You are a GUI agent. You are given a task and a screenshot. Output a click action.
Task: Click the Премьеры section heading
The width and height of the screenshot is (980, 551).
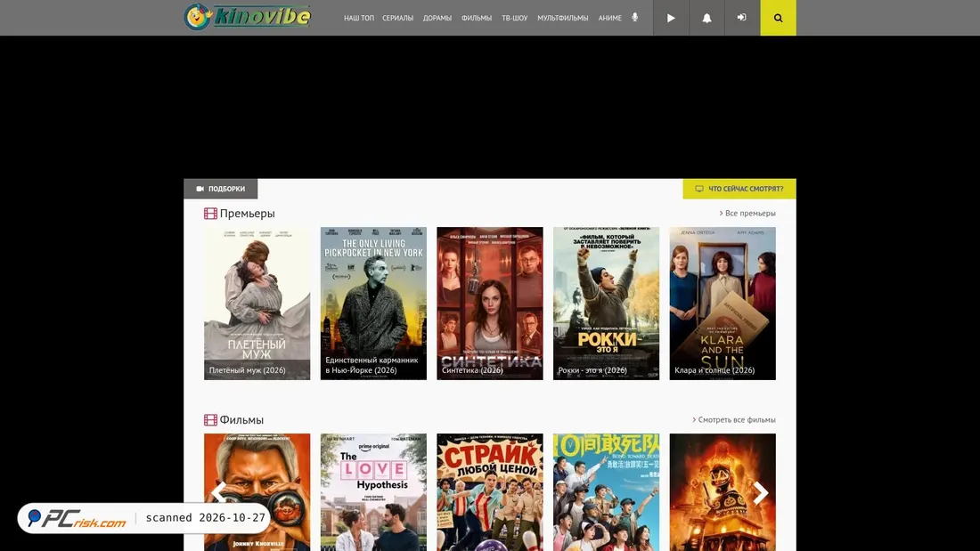[x=247, y=213]
